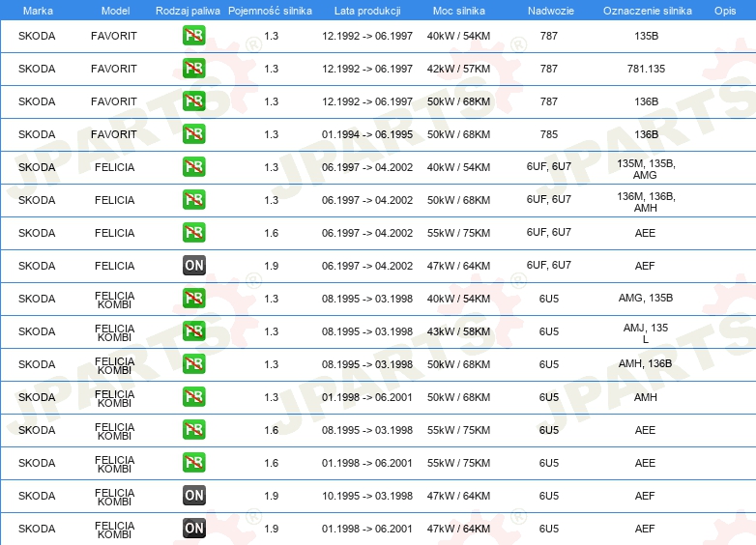The height and width of the screenshot is (545, 756).
Task: Select the lone AMH engine cell in the 01.1998 row
Action: pyautogui.click(x=646, y=397)
